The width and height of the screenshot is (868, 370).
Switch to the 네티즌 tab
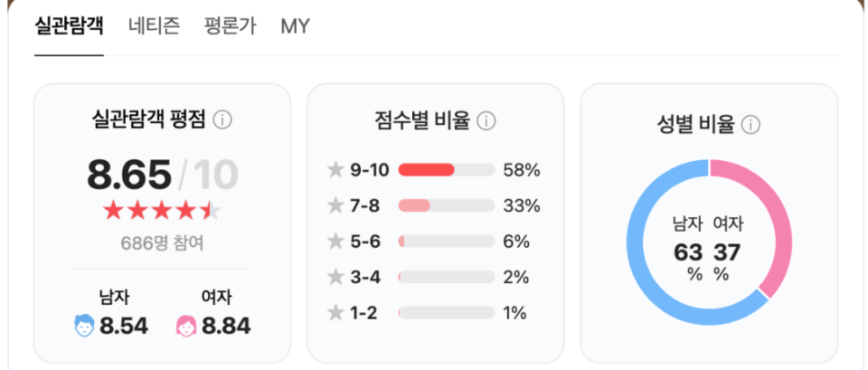click(154, 26)
